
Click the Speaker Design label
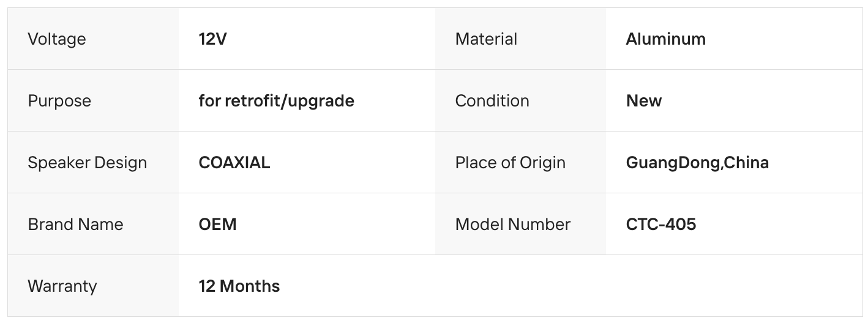click(88, 163)
